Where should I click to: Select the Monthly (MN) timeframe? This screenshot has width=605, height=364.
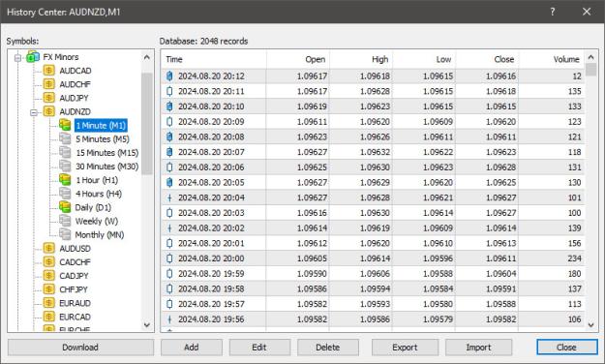[99, 234]
